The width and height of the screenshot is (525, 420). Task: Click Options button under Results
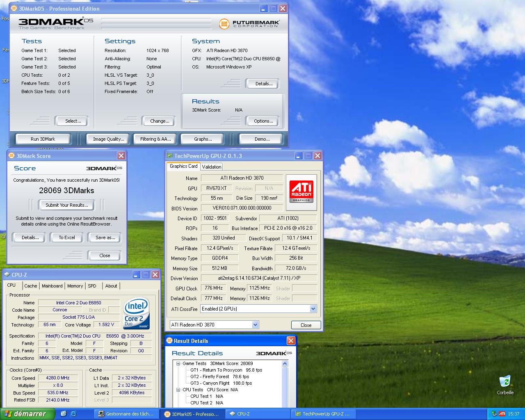coord(263,121)
